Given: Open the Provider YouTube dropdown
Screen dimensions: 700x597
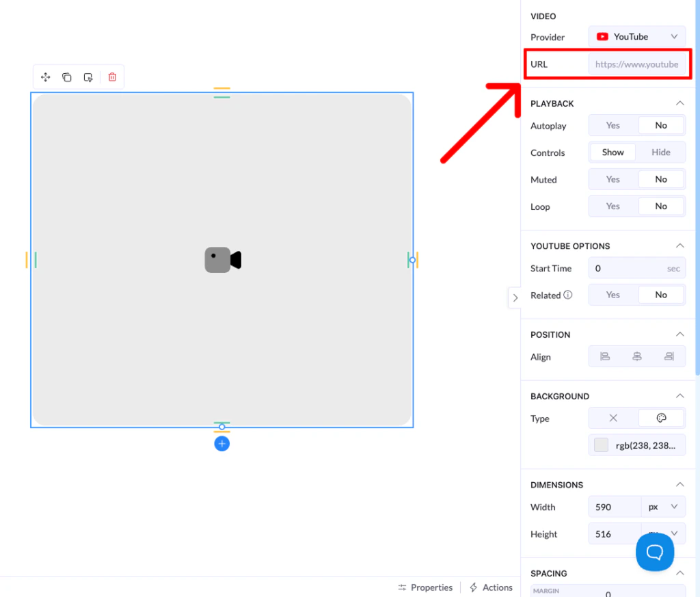Looking at the screenshot, I should (637, 37).
